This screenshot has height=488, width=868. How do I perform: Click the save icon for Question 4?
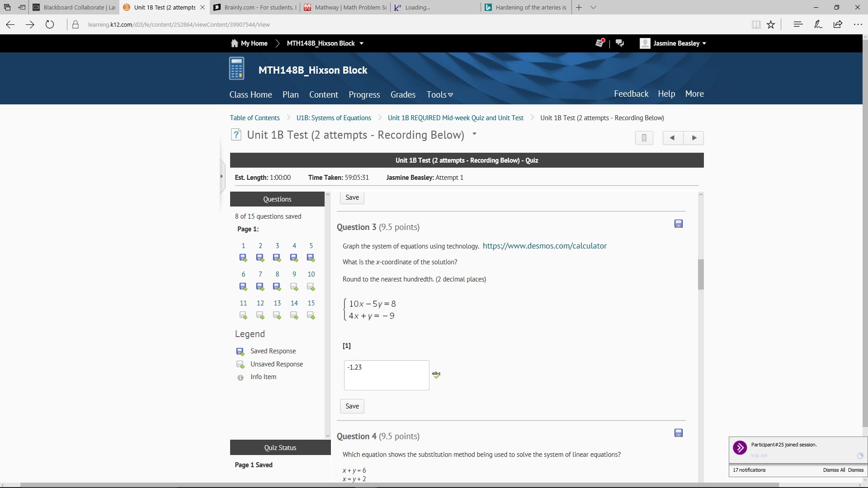[x=678, y=433]
